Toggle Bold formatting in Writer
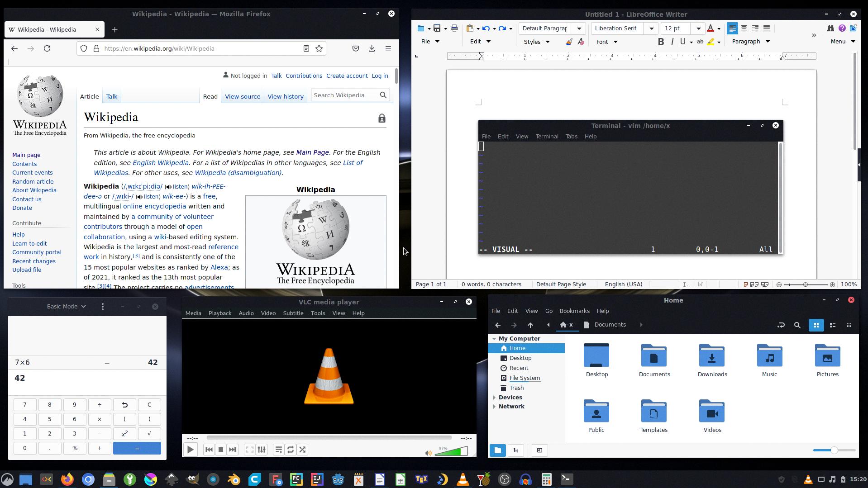This screenshot has height=488, width=868. pos(661,42)
